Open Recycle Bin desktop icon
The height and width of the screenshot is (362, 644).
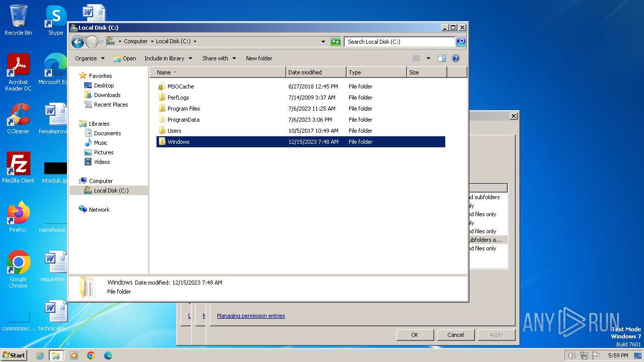click(x=18, y=21)
